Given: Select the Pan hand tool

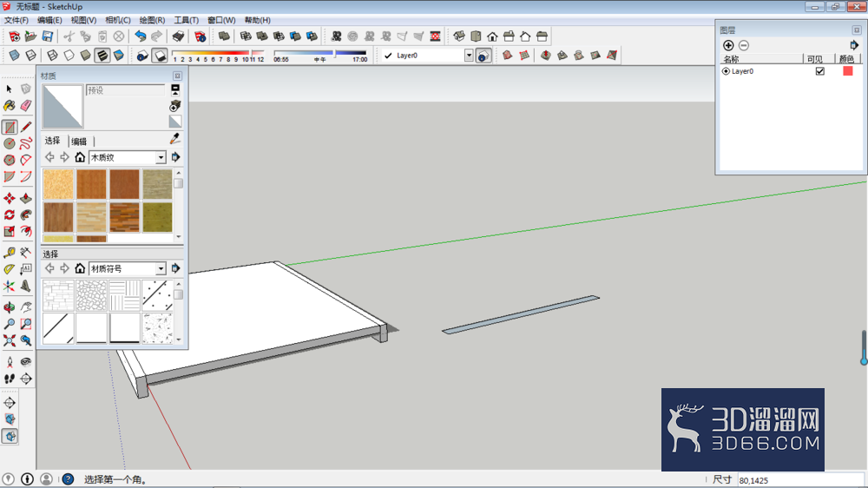Looking at the screenshot, I should click(26, 307).
